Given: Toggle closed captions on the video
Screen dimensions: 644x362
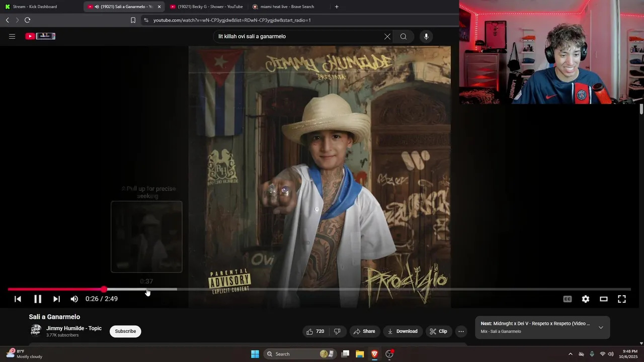Looking at the screenshot, I should pos(568,299).
